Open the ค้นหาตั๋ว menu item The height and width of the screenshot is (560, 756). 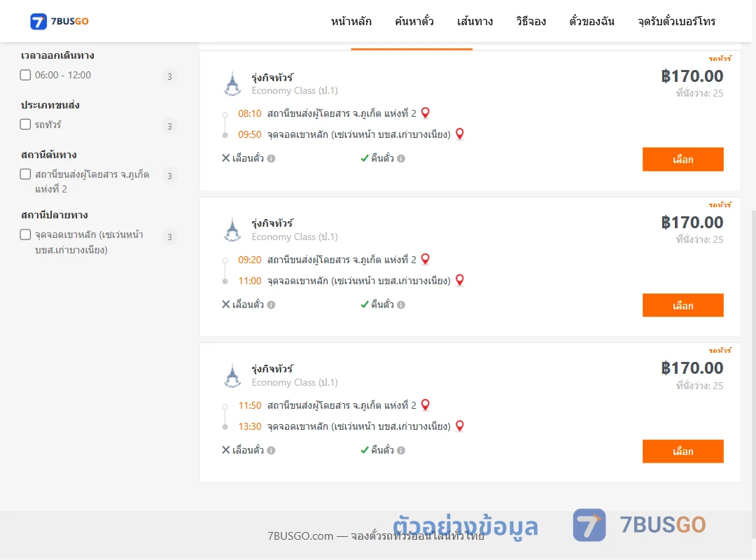(x=414, y=21)
